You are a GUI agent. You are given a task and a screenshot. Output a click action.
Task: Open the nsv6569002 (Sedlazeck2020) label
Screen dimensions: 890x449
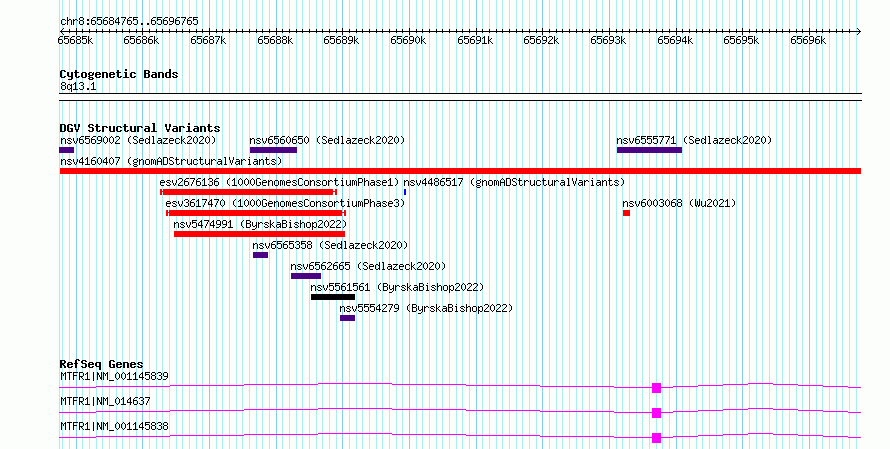tap(138, 140)
